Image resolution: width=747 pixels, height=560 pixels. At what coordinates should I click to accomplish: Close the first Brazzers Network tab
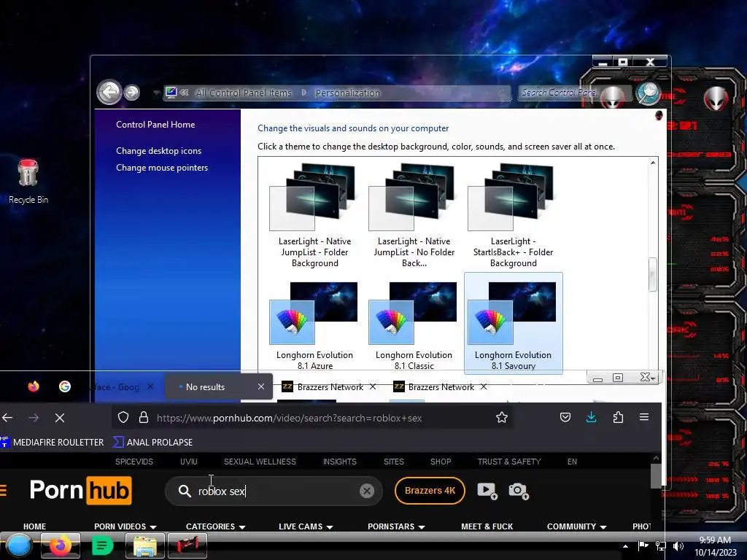coord(373,386)
